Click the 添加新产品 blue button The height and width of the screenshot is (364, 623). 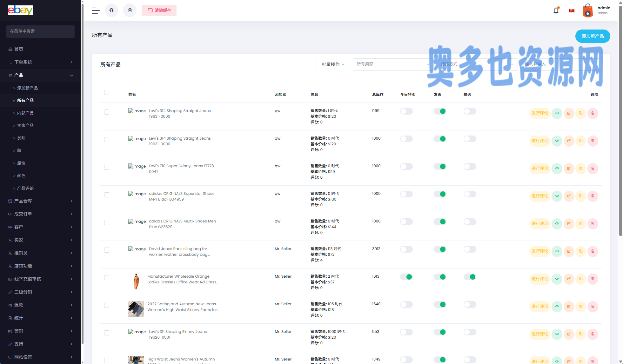(593, 36)
